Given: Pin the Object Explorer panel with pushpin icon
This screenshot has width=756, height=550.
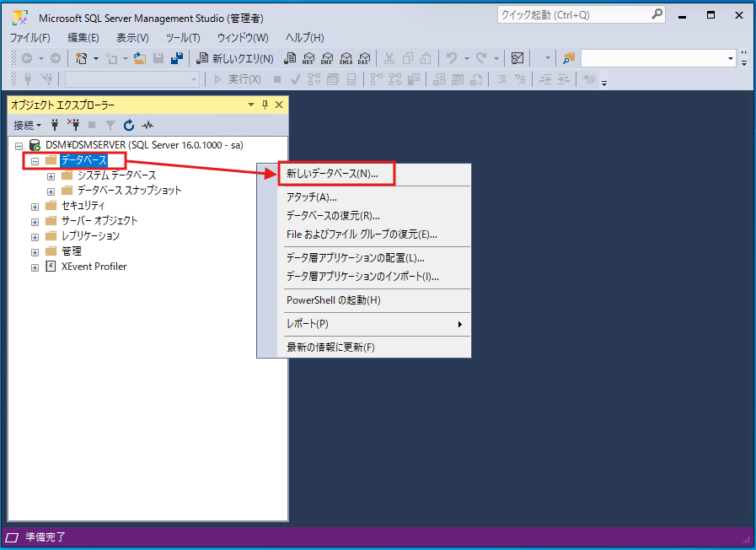Looking at the screenshot, I should pos(265,105).
